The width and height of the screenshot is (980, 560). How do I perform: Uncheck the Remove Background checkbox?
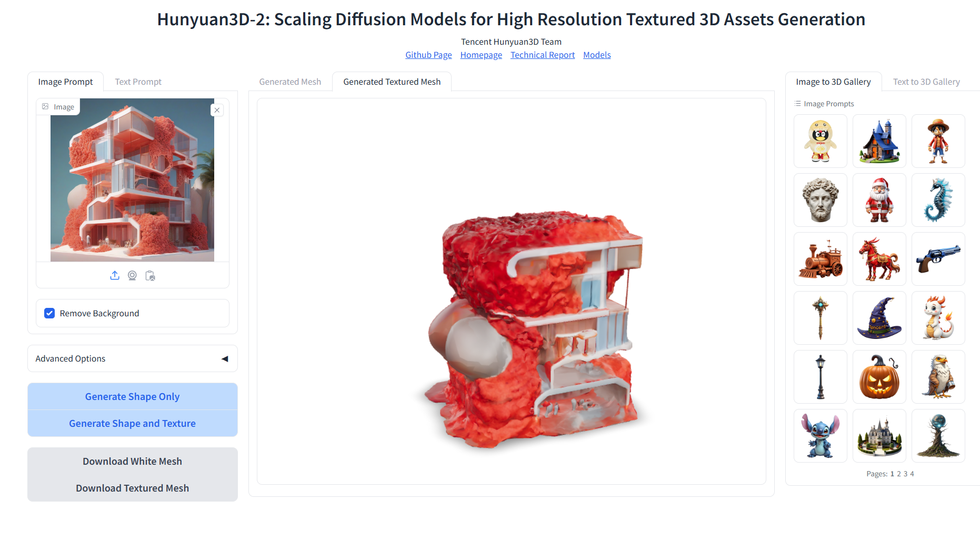(x=49, y=313)
